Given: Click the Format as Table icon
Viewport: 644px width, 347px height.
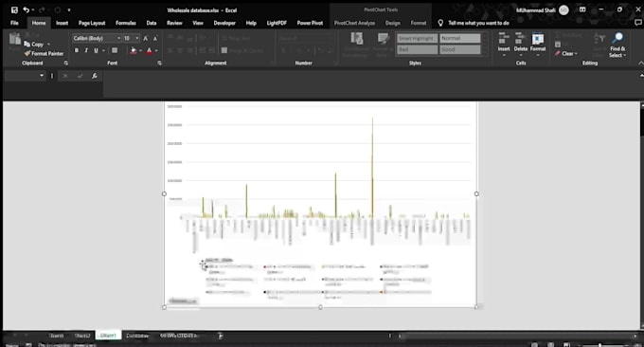Looking at the screenshot, I should pos(384,39).
